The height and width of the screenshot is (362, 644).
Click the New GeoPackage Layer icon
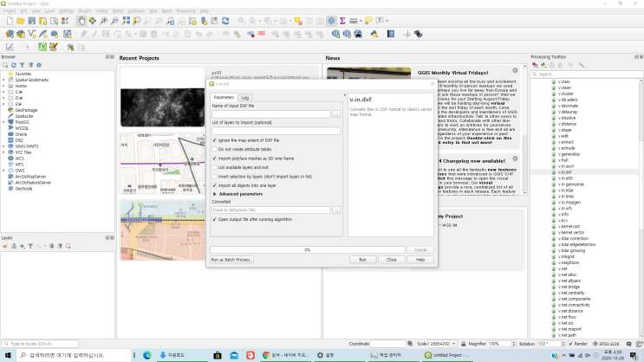tap(21, 34)
